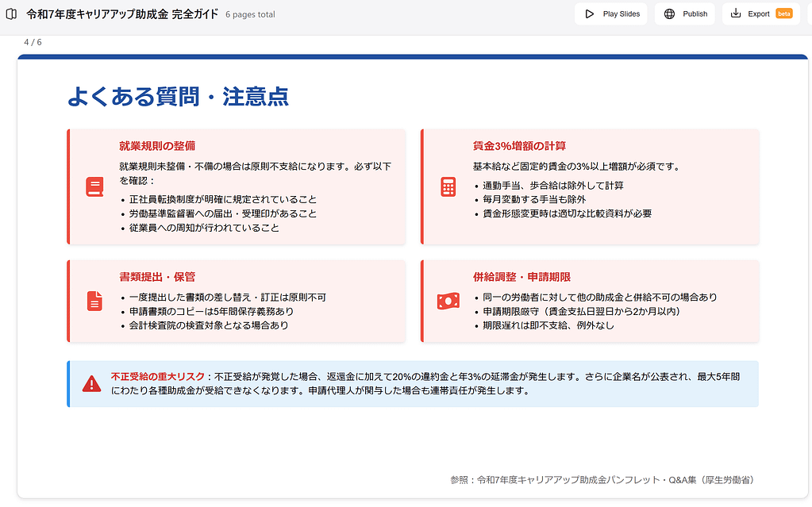Click the Publish globe button

click(x=685, y=13)
